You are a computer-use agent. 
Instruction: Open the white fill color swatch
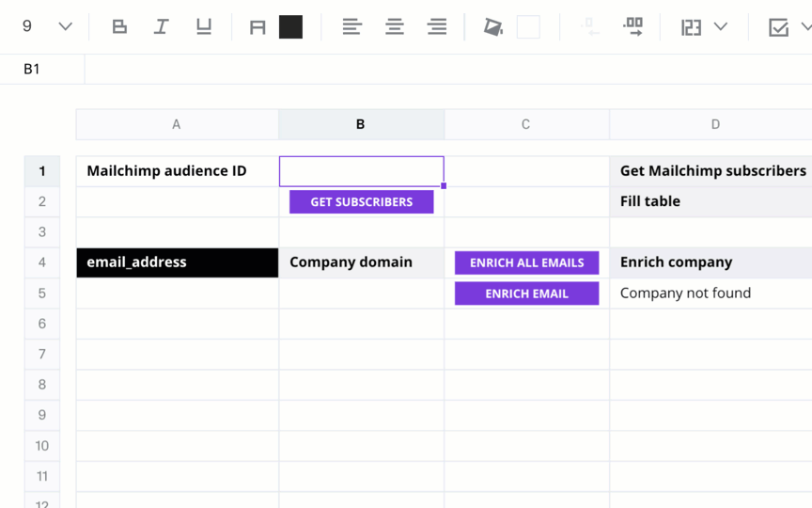pos(528,27)
